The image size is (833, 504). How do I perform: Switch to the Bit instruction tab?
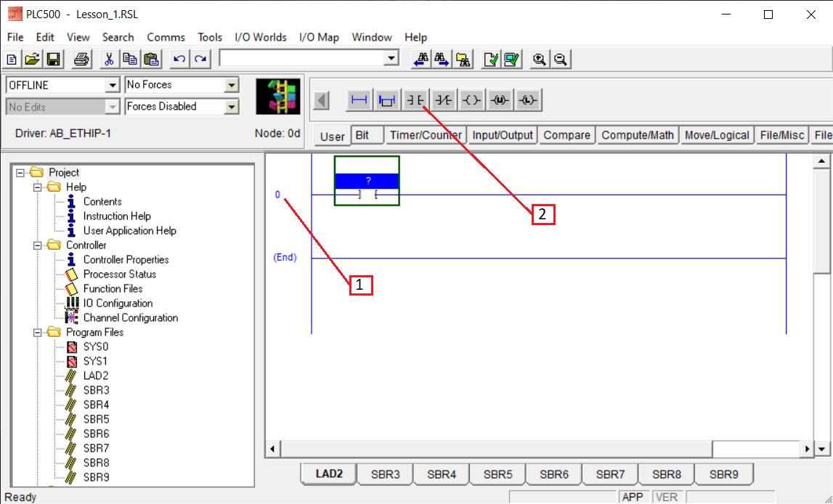[x=367, y=135]
